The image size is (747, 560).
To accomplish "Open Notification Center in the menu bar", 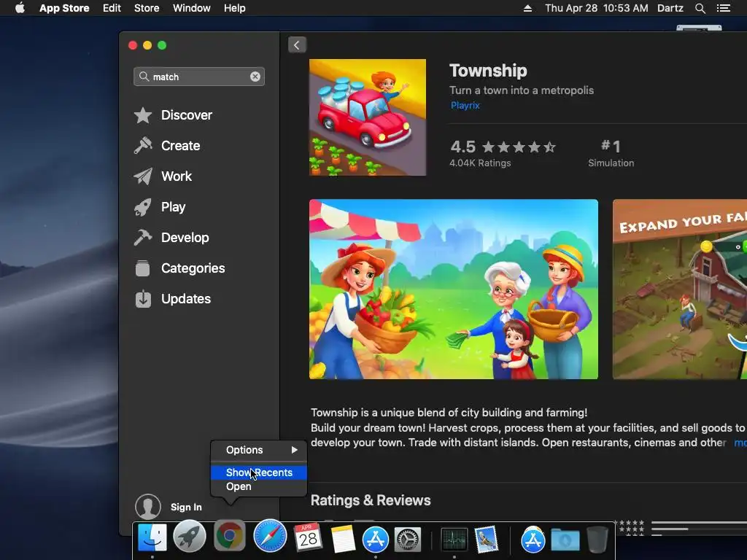I will click(724, 8).
